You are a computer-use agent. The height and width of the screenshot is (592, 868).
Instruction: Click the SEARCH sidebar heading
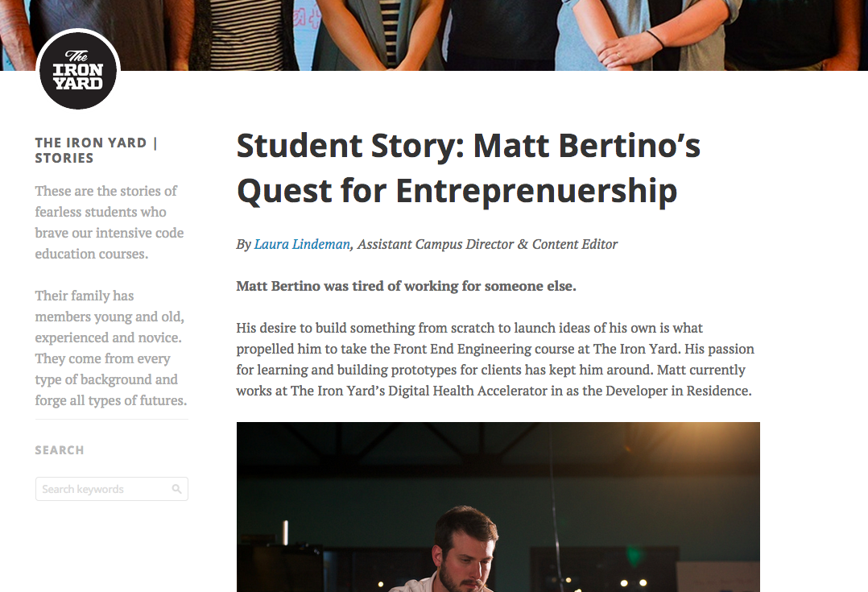[60, 450]
